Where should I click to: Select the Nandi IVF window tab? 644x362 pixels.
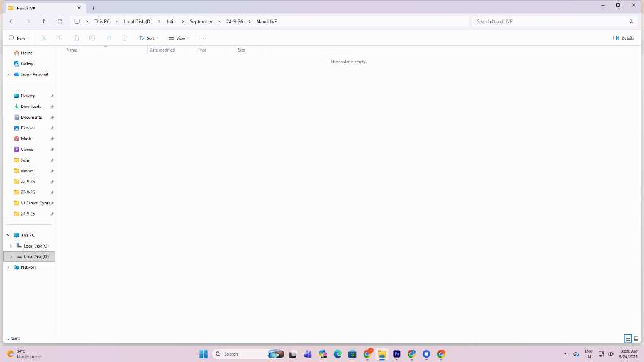45,8
